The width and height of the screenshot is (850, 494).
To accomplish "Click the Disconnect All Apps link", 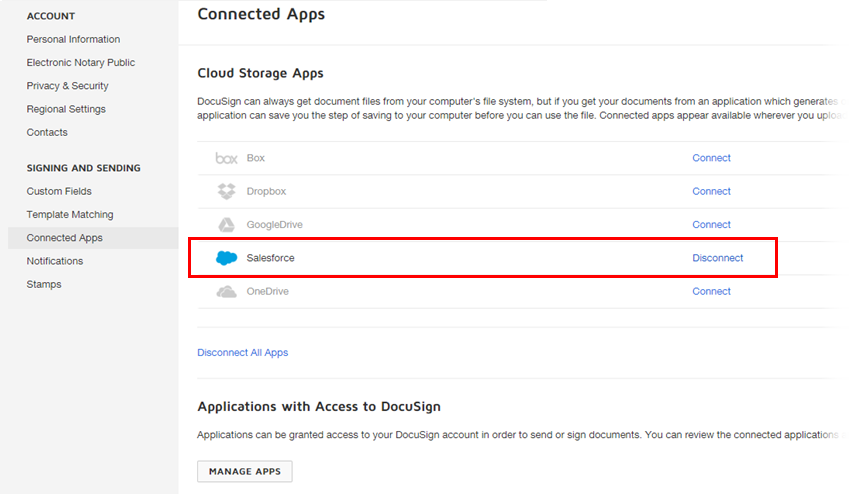I will coord(242,352).
